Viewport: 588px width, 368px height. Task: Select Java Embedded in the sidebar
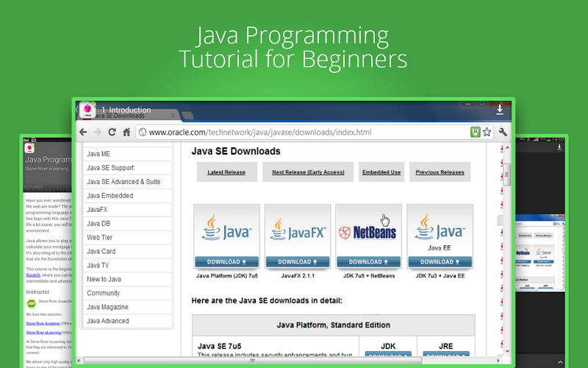tap(127, 196)
